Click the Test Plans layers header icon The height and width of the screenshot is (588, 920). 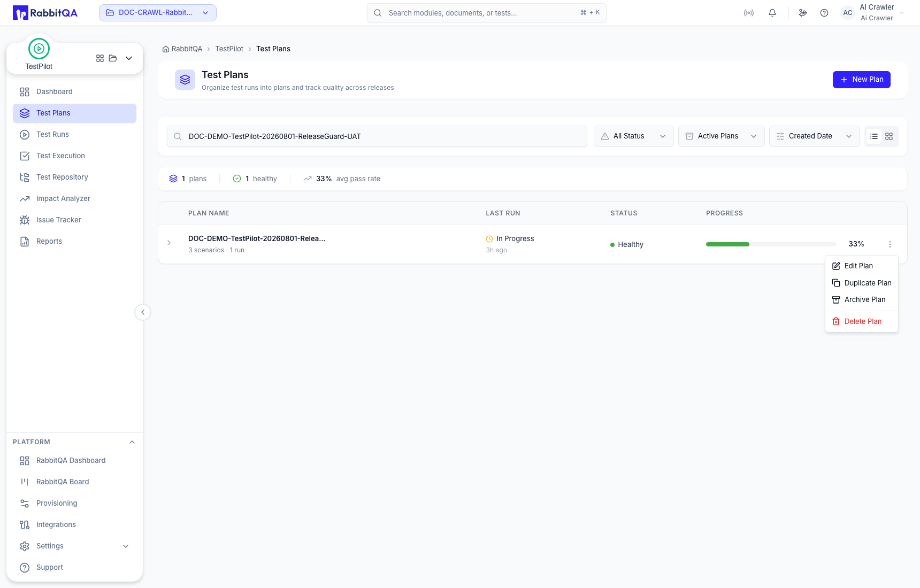185,80
